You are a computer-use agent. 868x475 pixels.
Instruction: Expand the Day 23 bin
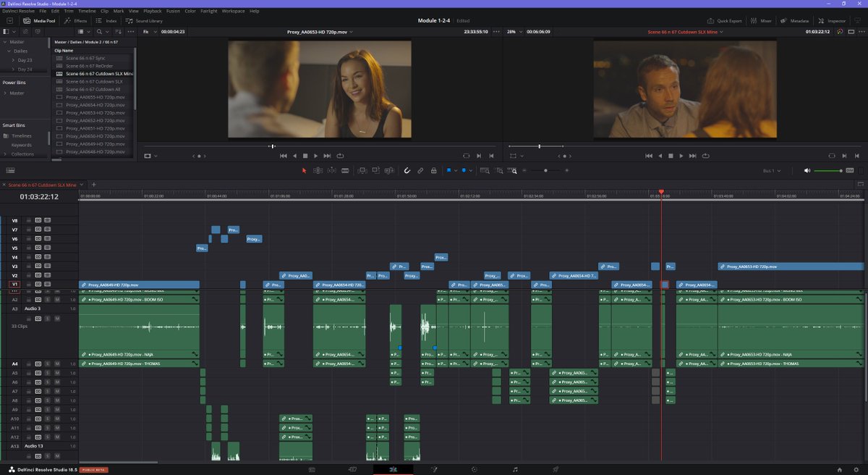pyautogui.click(x=13, y=60)
